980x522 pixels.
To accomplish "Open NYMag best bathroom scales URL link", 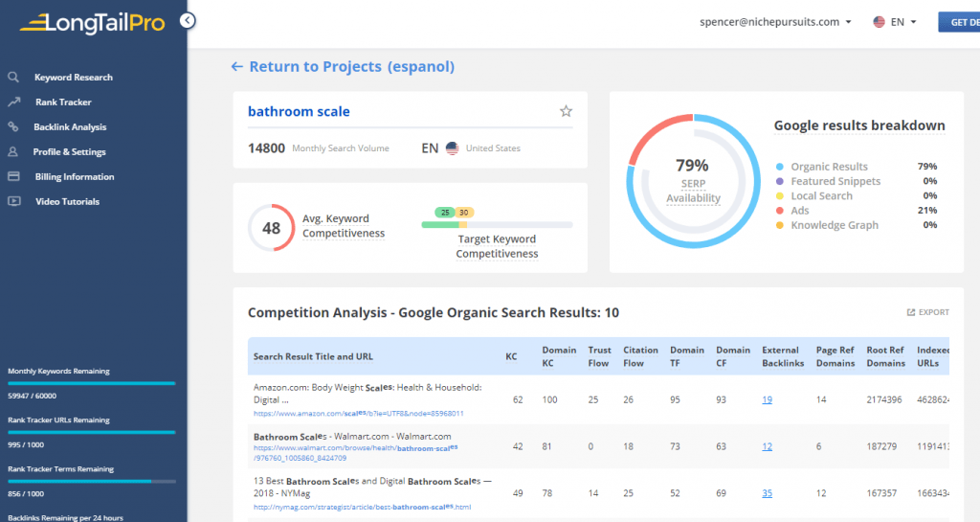I will [x=362, y=507].
